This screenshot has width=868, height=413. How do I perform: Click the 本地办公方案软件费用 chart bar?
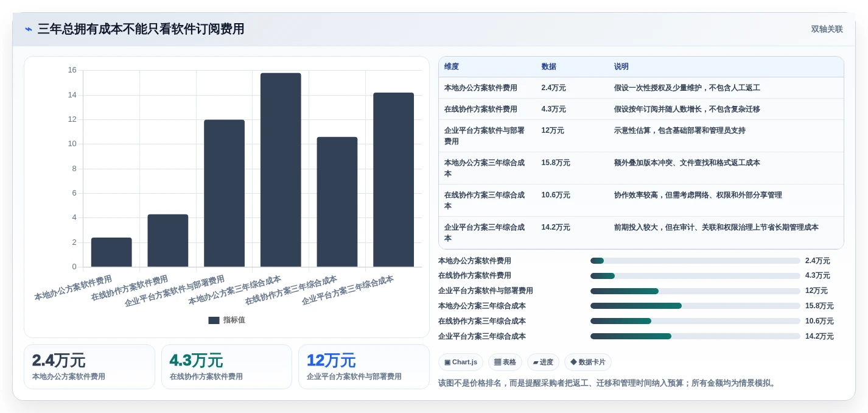click(x=111, y=252)
